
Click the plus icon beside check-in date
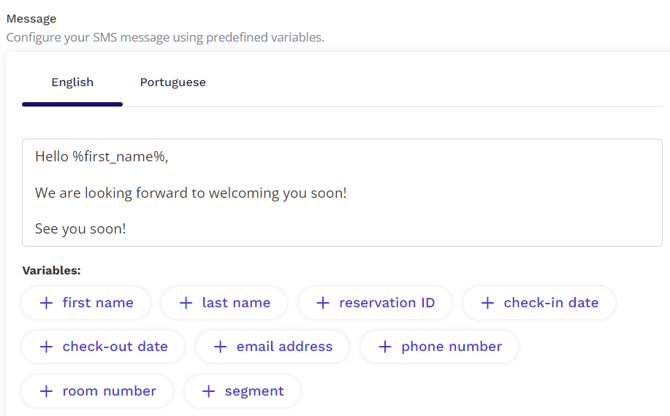(x=488, y=303)
